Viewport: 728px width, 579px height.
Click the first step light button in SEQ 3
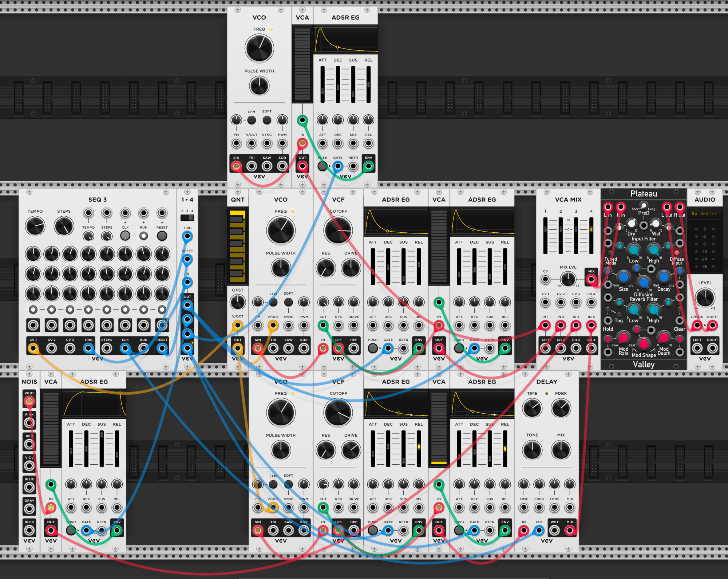point(33,310)
